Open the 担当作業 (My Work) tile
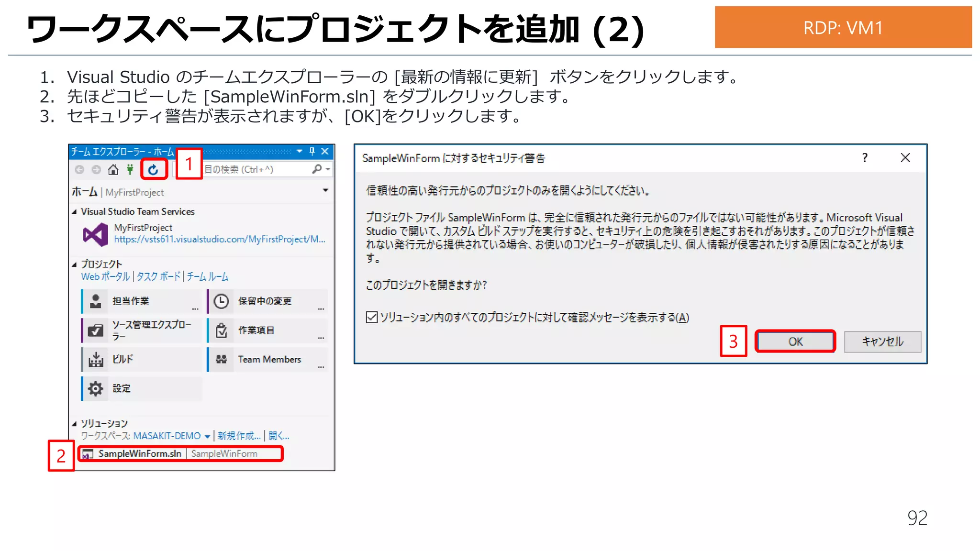The width and height of the screenshot is (980, 551). (141, 301)
